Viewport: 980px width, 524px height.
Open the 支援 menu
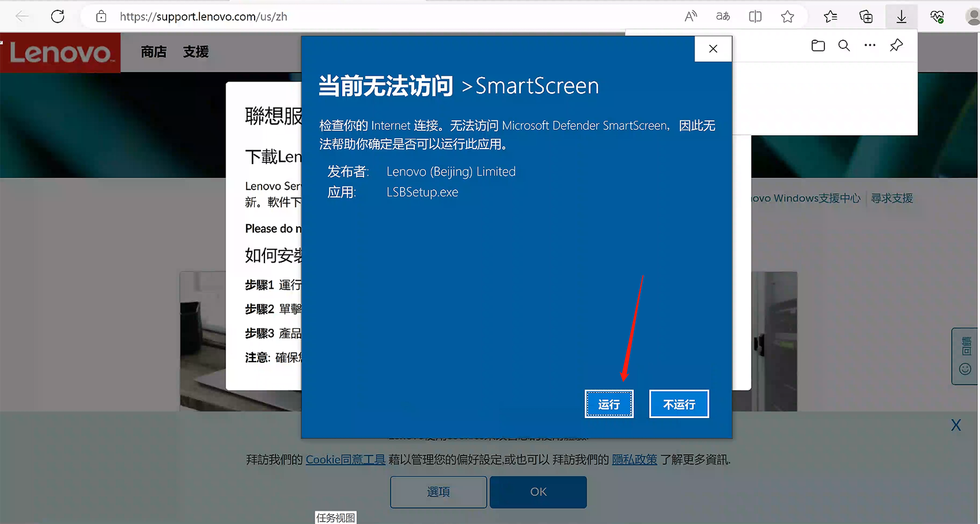196,52
